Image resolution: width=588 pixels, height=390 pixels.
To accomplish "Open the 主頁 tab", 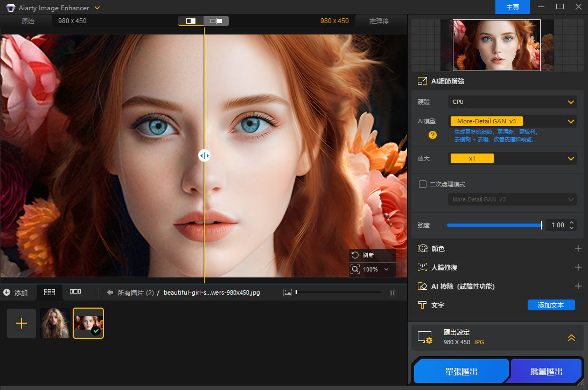I will point(513,8).
